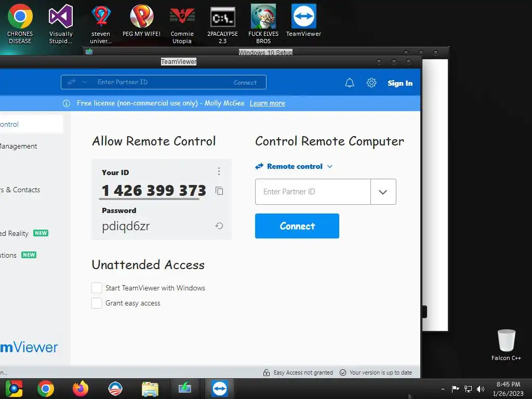
Task: Click the taskbar clock showing 8:45 PM
Action: 508,384
